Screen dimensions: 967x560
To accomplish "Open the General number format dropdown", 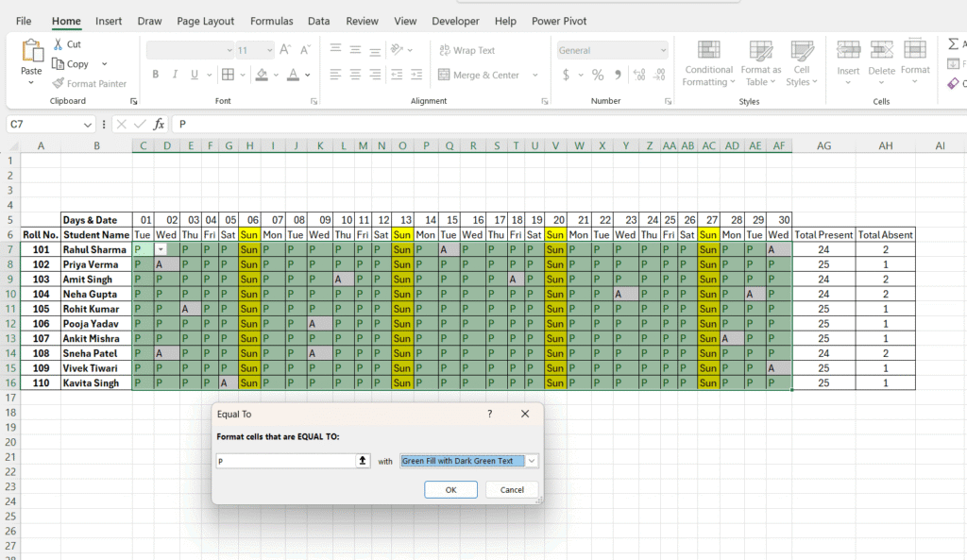I will coord(663,50).
